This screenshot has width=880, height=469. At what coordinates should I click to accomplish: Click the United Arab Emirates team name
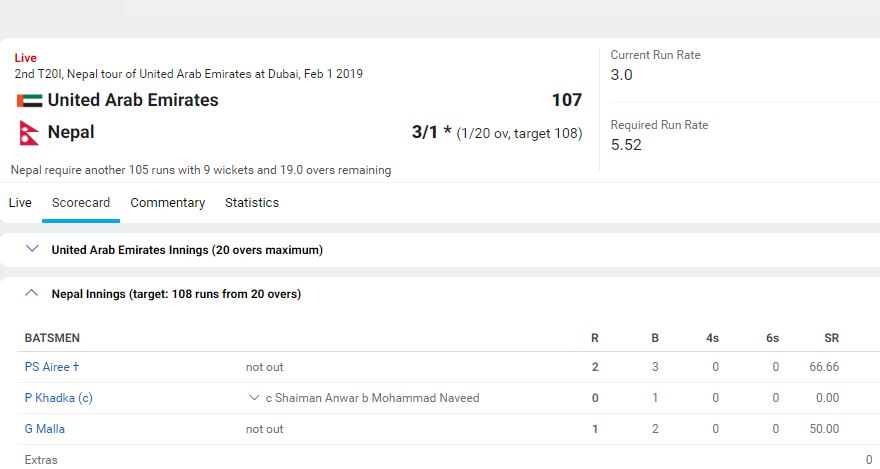pyautogui.click(x=133, y=100)
